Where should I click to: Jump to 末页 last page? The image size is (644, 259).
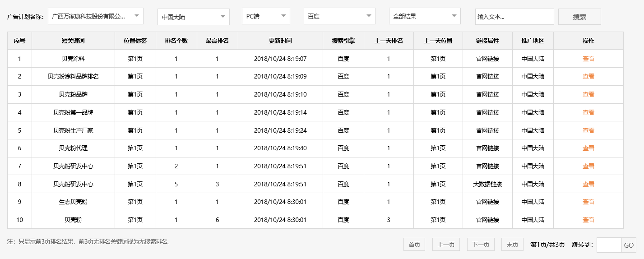[512, 245]
